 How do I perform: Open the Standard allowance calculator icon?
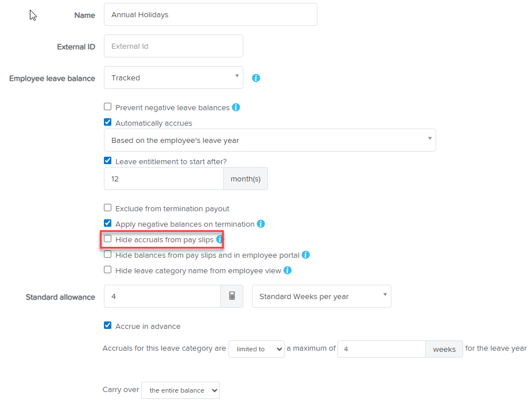(x=232, y=296)
